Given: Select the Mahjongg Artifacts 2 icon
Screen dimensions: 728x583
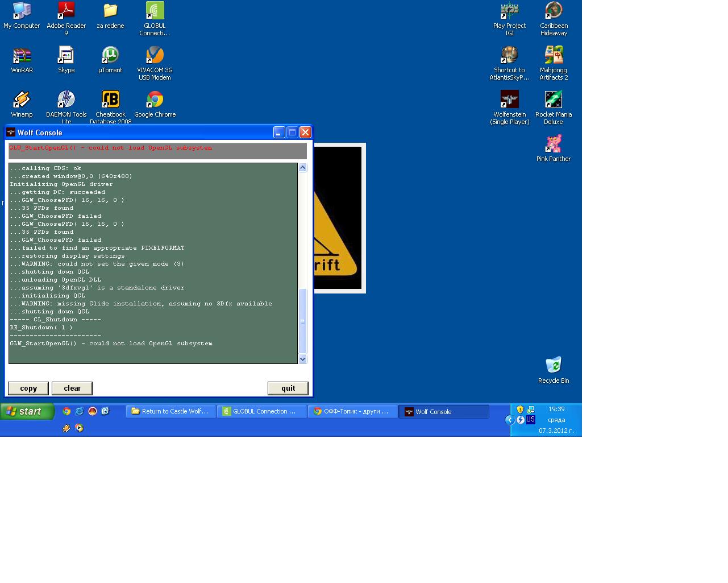Looking at the screenshot, I should pyautogui.click(x=553, y=56).
